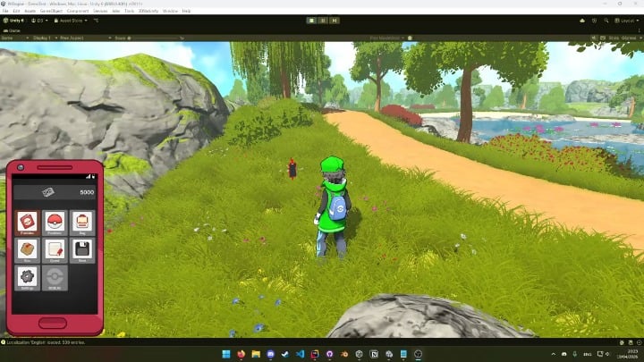Open the Help menu
The image size is (644, 362).
point(186,11)
